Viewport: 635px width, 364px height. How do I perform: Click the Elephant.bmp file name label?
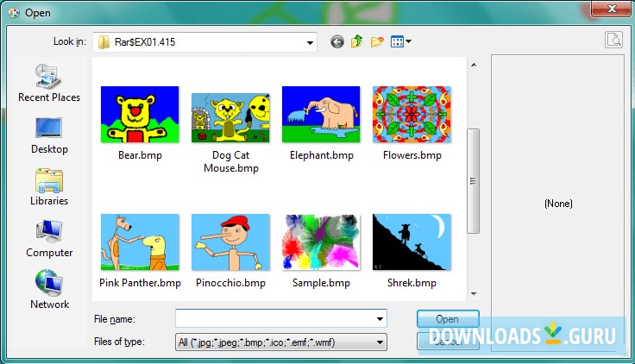coord(322,155)
